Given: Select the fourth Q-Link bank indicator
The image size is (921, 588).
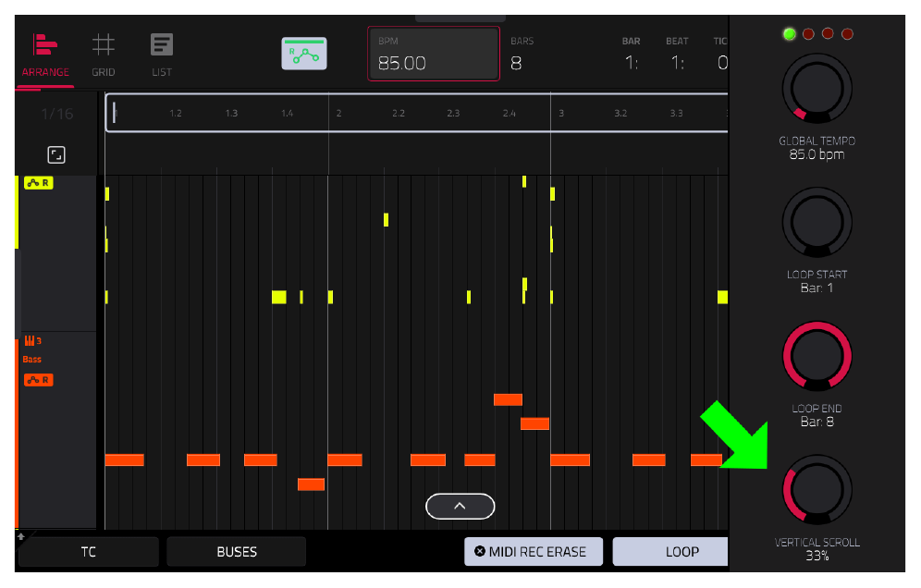Looking at the screenshot, I should pos(847,34).
